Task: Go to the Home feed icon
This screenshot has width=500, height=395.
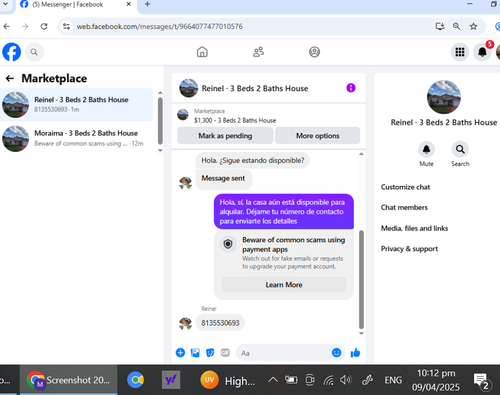Action: pos(202,52)
